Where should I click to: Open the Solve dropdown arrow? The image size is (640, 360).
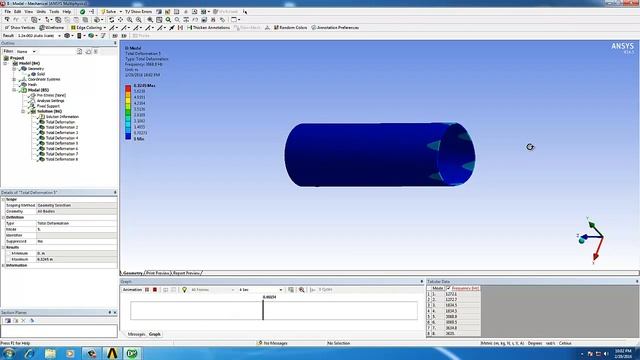pos(120,12)
